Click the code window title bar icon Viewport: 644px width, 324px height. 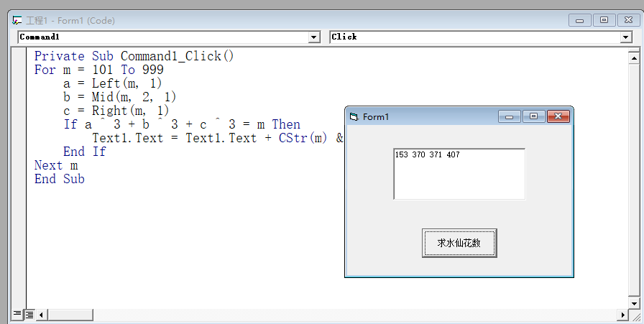pos(17,20)
